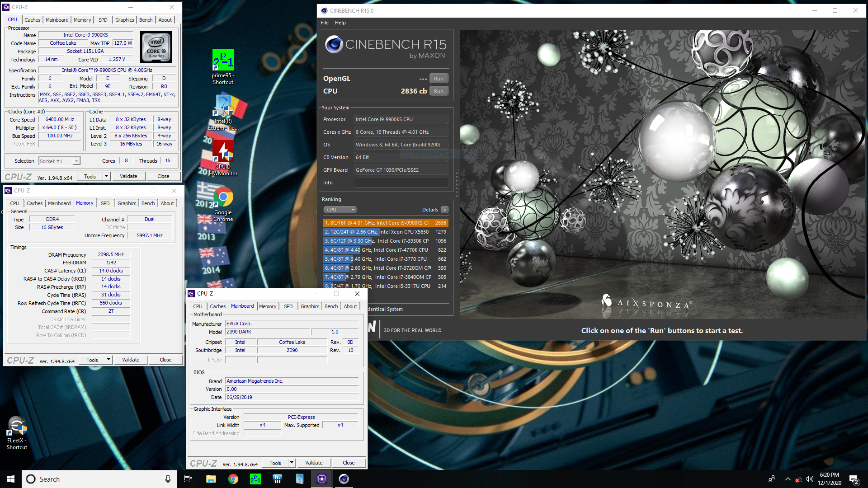
Task: Open the Cinebench File menu
Action: coord(325,23)
